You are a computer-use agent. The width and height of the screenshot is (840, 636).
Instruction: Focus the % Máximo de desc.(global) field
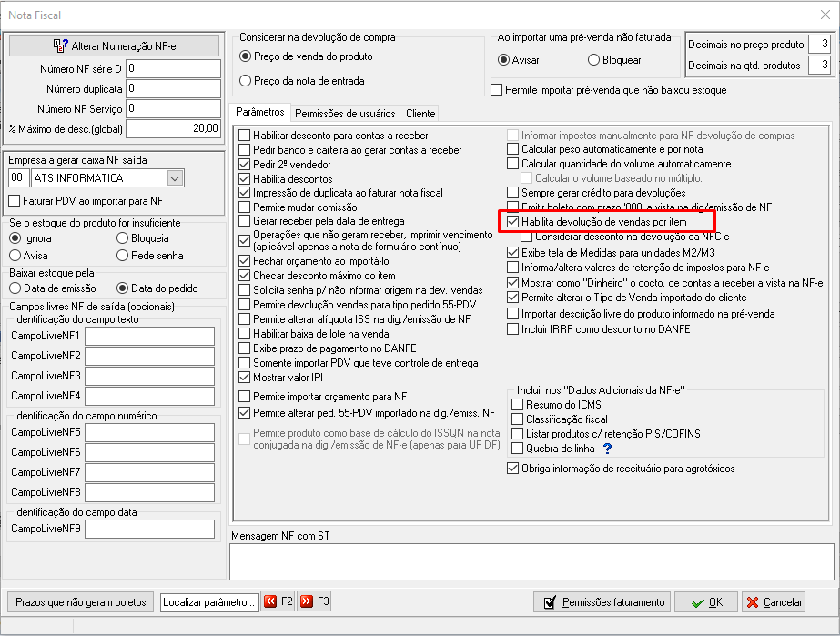[174, 128]
